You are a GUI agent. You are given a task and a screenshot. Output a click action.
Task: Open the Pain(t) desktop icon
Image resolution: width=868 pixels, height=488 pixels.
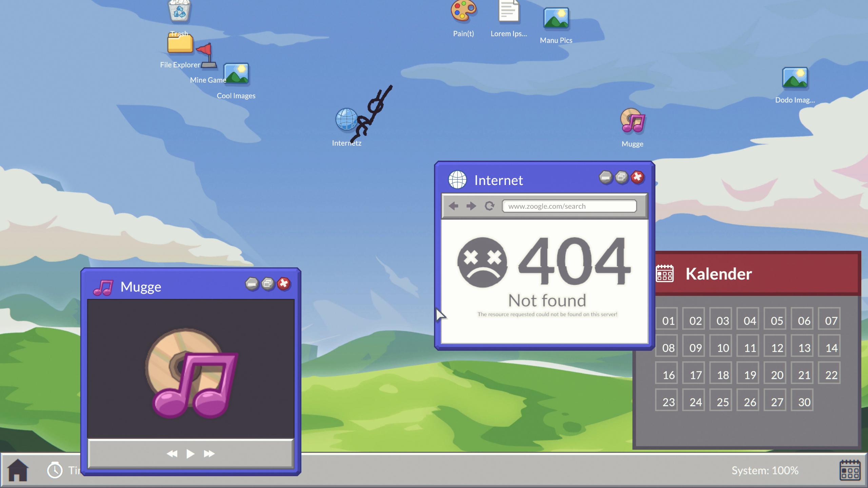463,12
